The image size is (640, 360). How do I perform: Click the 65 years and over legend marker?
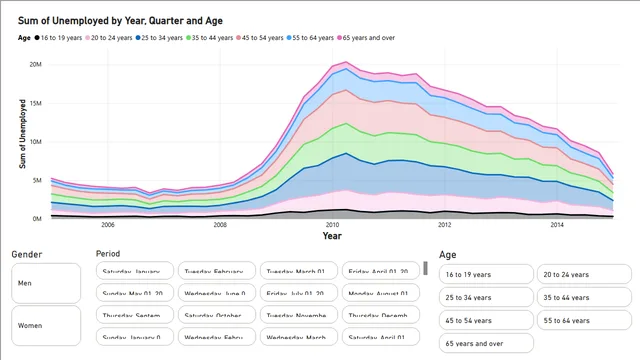339,38
